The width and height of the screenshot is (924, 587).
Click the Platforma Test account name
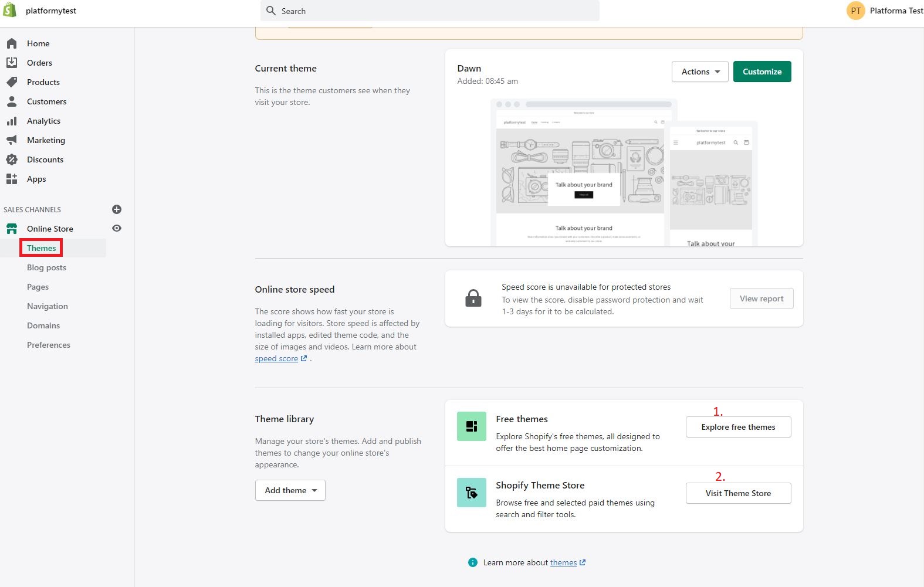[x=896, y=11]
